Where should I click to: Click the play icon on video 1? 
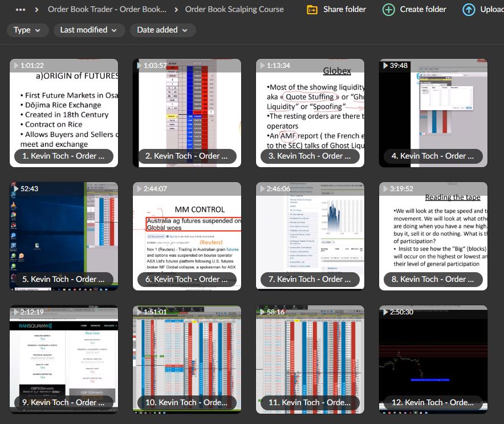[16, 66]
